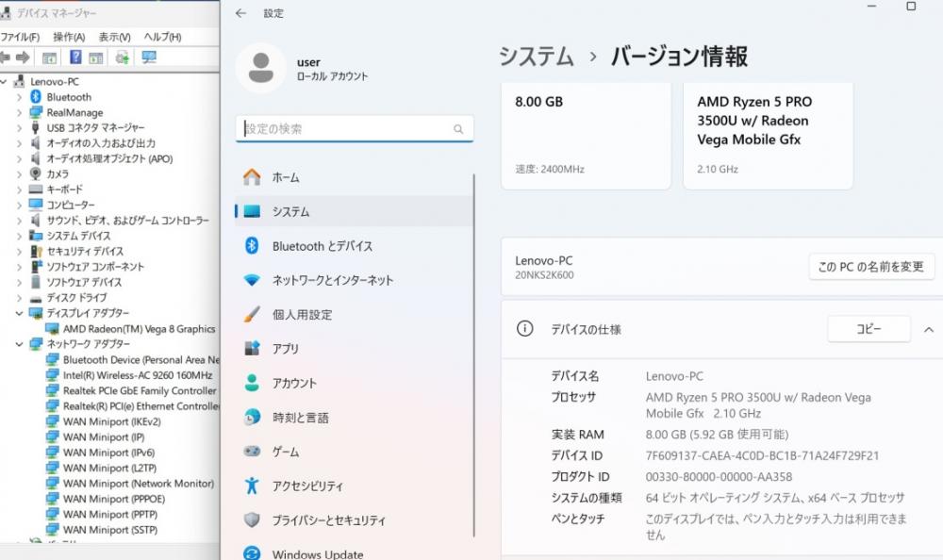Open the 表示(V) menu
This screenshot has width=943, height=560.
pyautogui.click(x=114, y=37)
